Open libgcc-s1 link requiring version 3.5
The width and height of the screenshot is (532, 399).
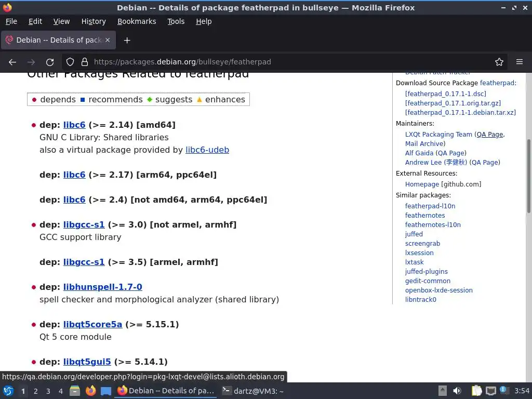84,262
